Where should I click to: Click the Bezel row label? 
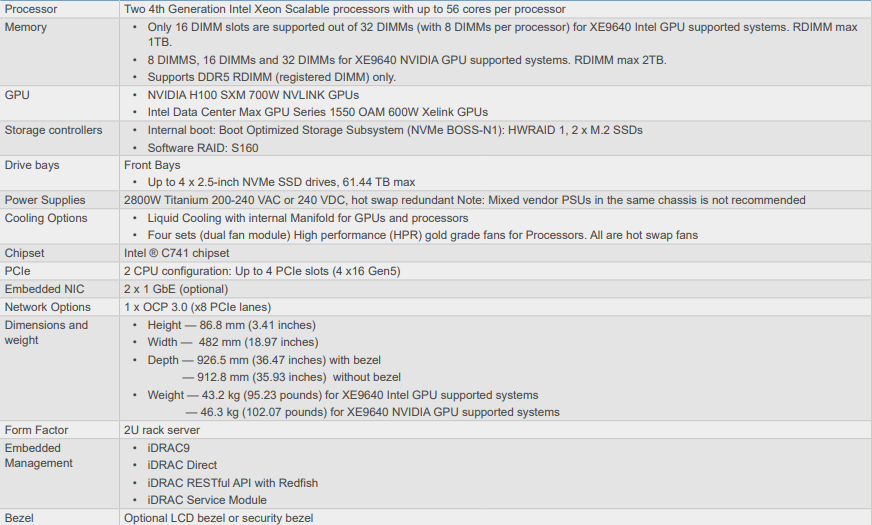(20, 518)
